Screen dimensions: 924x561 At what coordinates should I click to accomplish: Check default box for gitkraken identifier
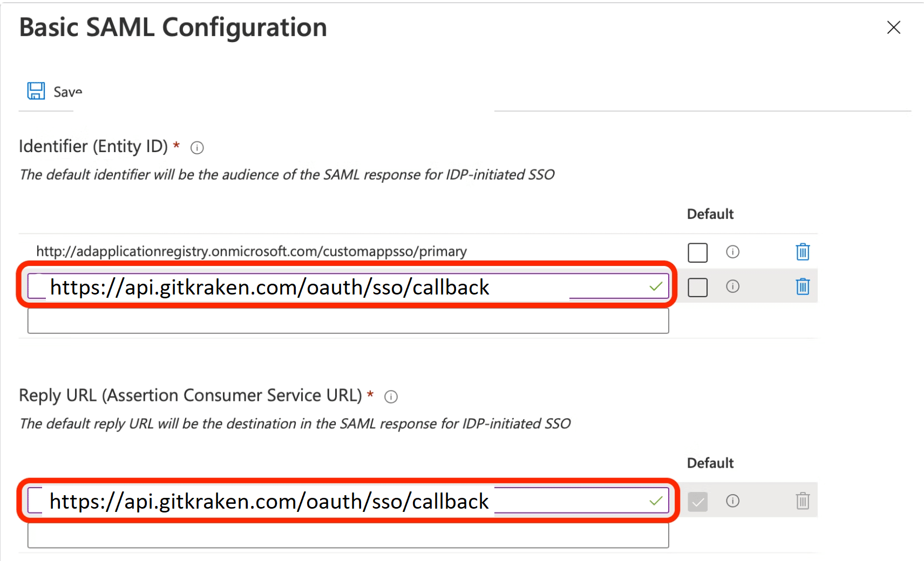coord(697,287)
